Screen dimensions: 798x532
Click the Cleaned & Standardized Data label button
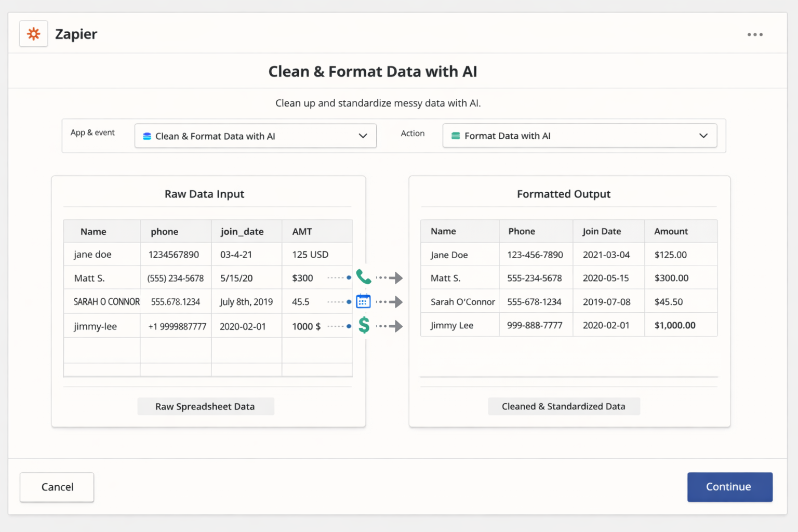click(x=564, y=406)
